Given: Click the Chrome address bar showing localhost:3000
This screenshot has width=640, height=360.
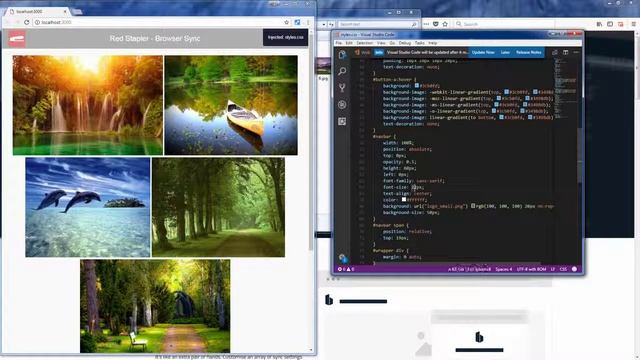Looking at the screenshot, I should point(158,22).
